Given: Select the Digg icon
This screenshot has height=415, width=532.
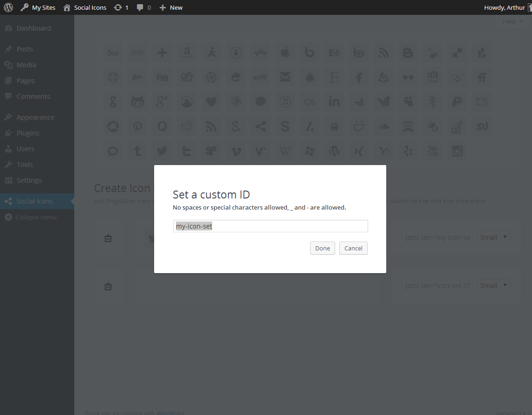Looking at the screenshot, I should point(162,77).
